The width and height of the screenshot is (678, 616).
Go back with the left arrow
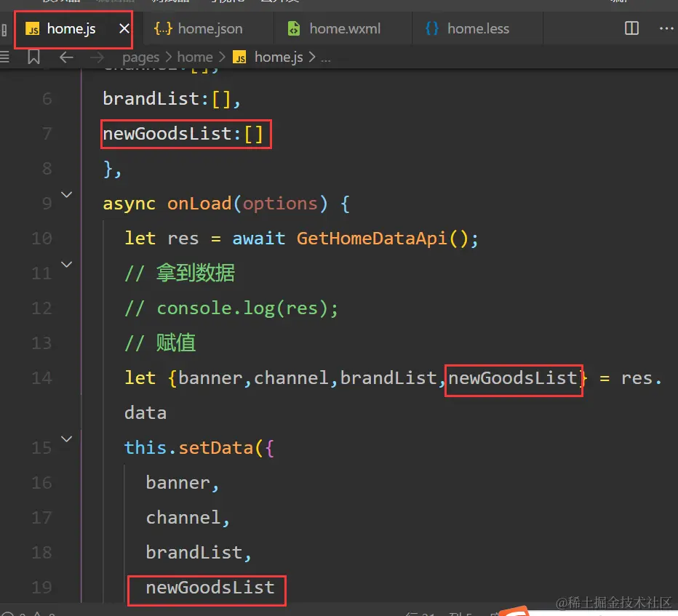pos(66,57)
